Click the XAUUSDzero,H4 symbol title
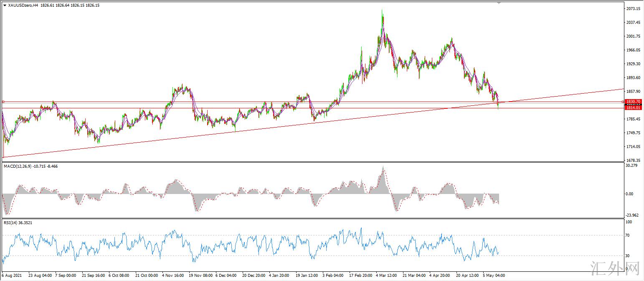This screenshot has width=644, height=281. [23, 5]
